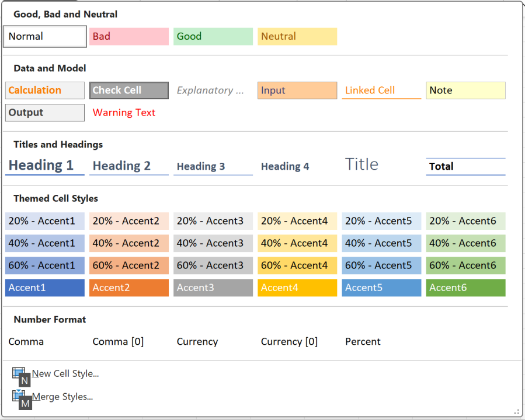This screenshot has height=420, width=525.
Task: Select the Check Cell style
Action: [129, 90]
